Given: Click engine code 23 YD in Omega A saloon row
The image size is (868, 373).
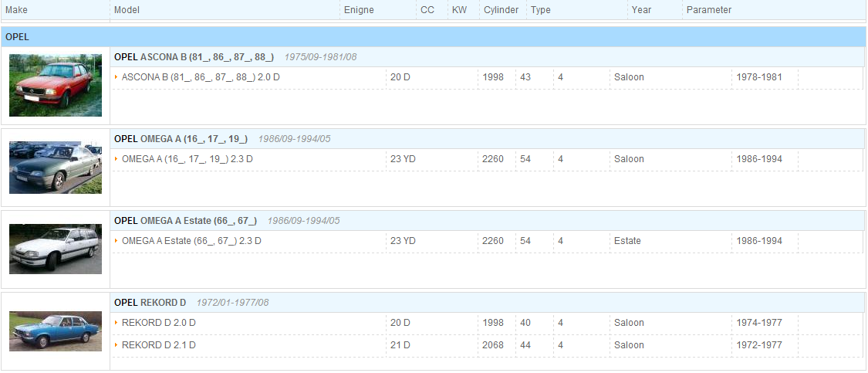Looking at the screenshot, I should 403,159.
